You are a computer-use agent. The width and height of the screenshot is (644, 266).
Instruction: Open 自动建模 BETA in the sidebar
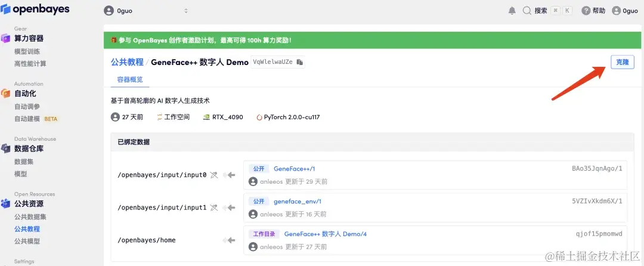click(x=36, y=119)
